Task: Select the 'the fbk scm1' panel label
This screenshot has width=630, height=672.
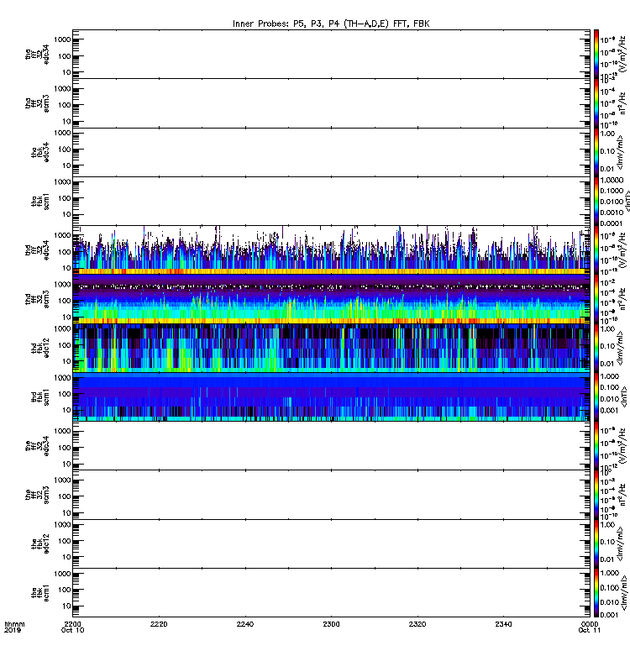Action: coord(40,593)
